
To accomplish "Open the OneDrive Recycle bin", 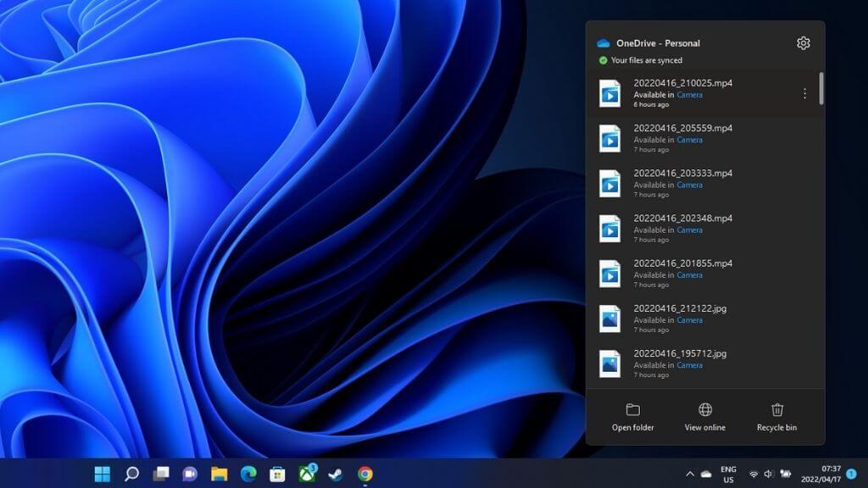I will (x=776, y=410).
